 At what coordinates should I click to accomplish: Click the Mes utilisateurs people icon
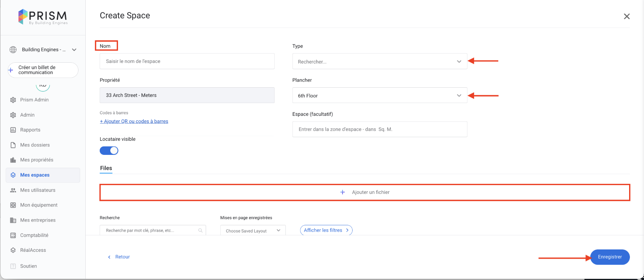[x=13, y=190]
